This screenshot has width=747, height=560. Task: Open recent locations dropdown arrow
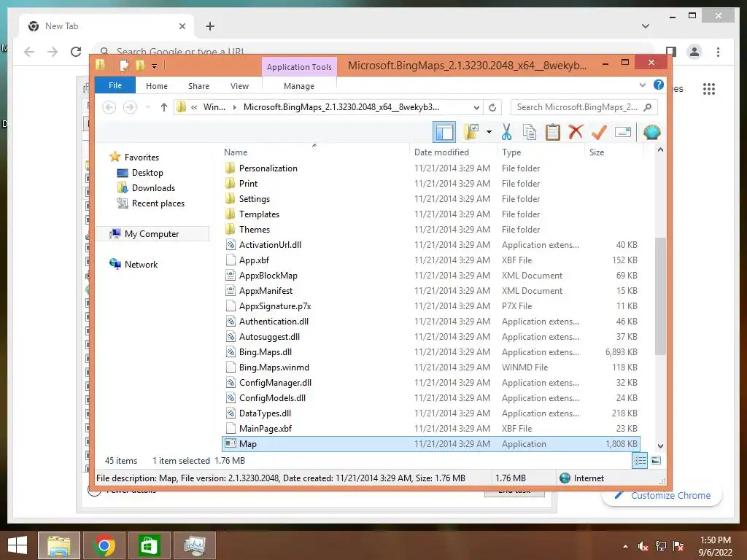tap(147, 107)
